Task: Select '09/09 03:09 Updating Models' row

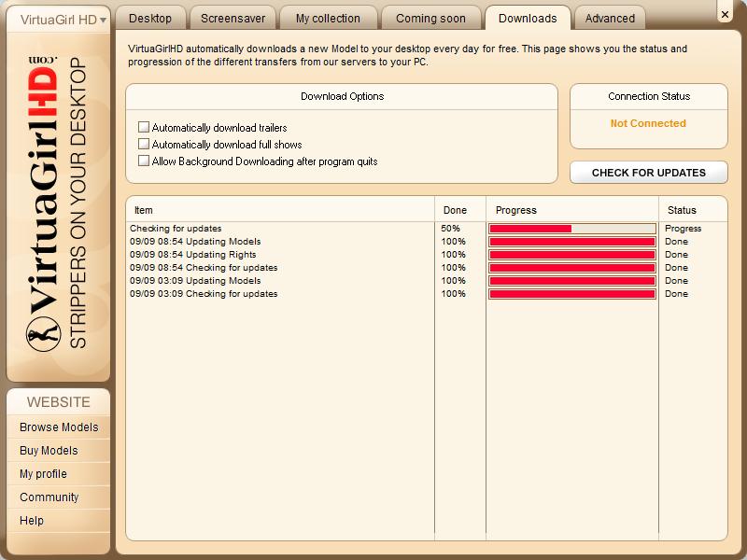Action: [x=427, y=281]
